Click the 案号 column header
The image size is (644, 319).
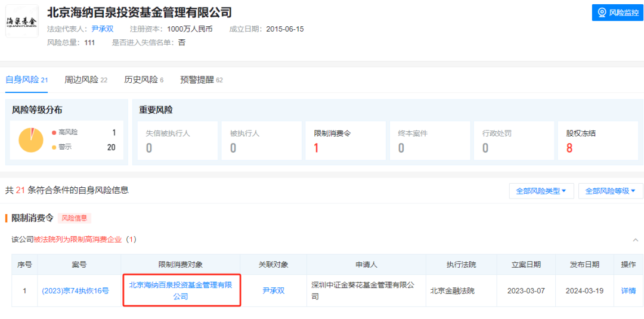pyautogui.click(x=79, y=265)
